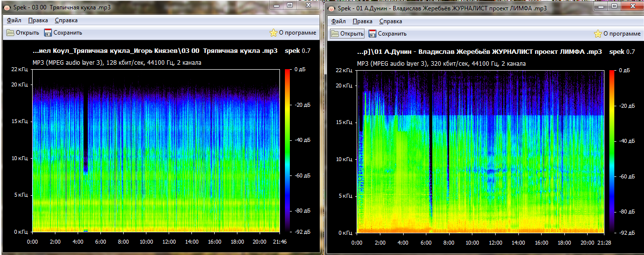644x255 pixels.
Task: Open the Справка menu in the ЖУРНАЛИСТ window
Action: coord(391,21)
